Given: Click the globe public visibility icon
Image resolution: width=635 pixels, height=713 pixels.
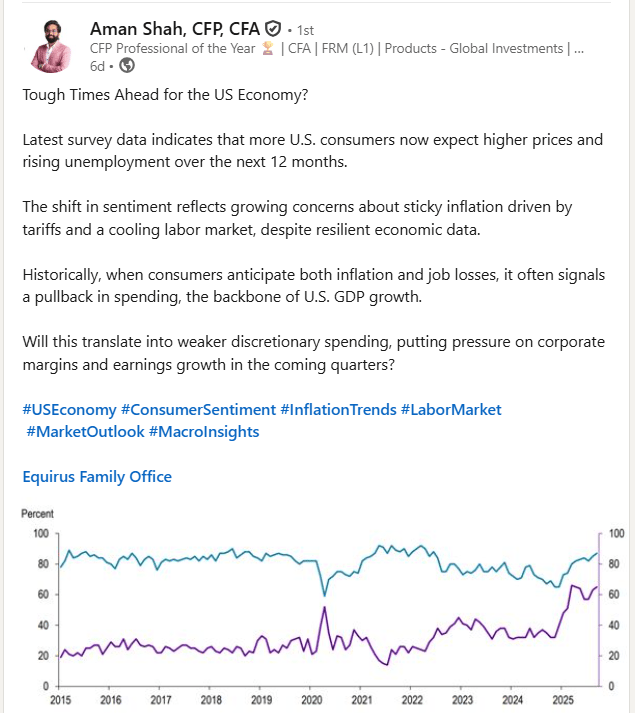Looking at the screenshot, I should pyautogui.click(x=127, y=66).
